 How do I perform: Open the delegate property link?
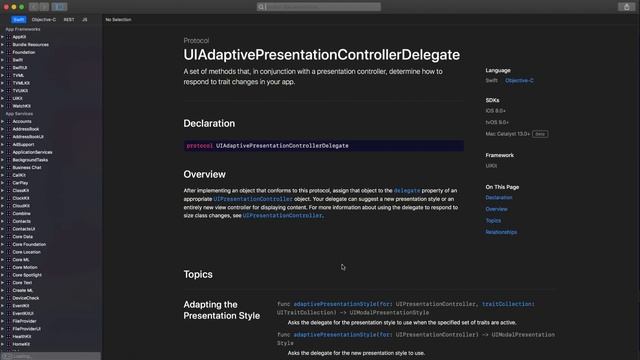407,191
